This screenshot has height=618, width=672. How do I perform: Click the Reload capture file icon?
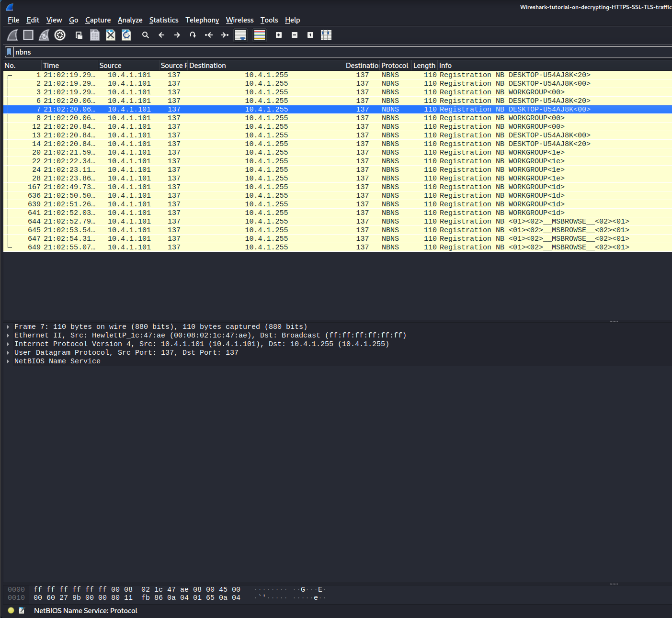click(x=126, y=35)
